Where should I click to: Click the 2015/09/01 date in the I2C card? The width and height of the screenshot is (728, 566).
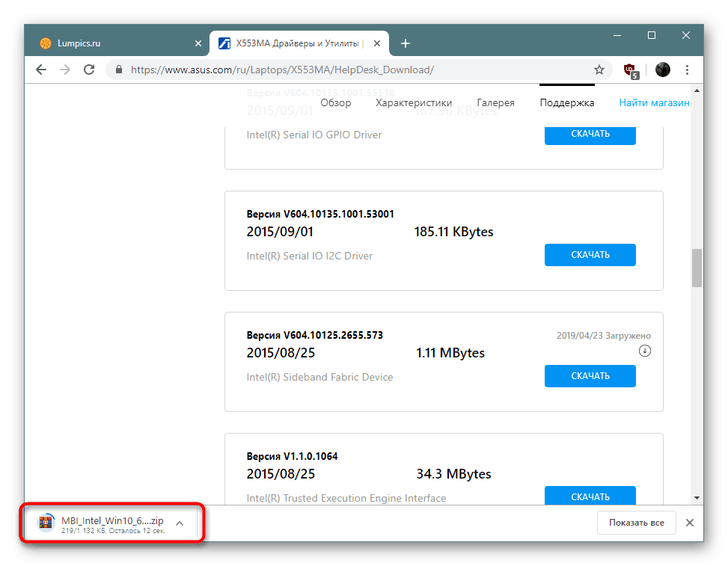[280, 232]
